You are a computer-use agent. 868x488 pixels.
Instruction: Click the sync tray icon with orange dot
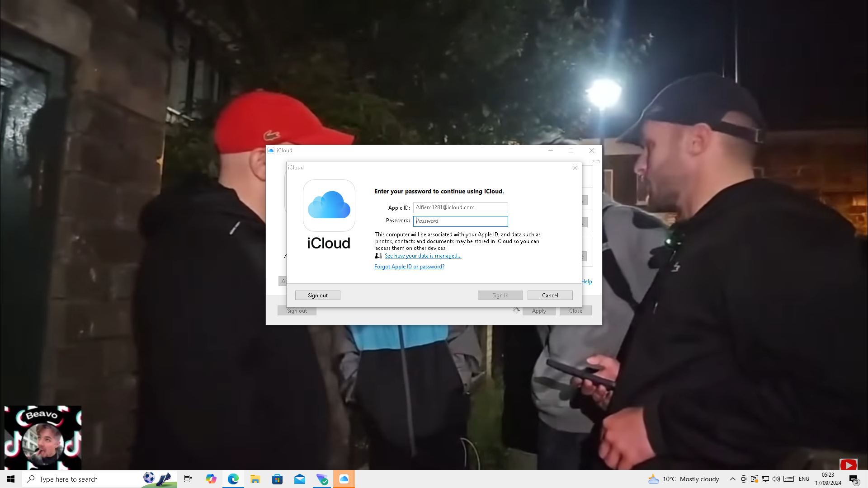point(755,479)
